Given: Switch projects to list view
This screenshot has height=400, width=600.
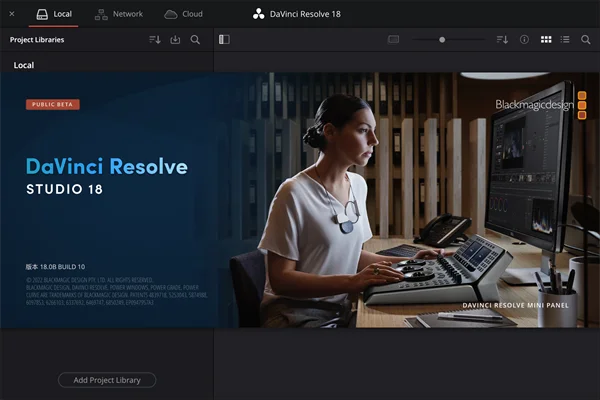Looking at the screenshot, I should click(x=565, y=39).
